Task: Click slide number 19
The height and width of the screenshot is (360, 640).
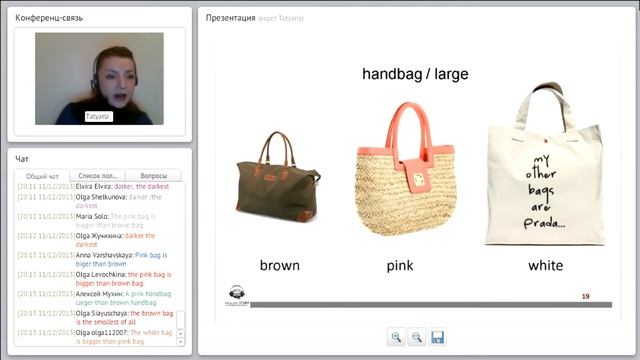Action: coord(585,296)
